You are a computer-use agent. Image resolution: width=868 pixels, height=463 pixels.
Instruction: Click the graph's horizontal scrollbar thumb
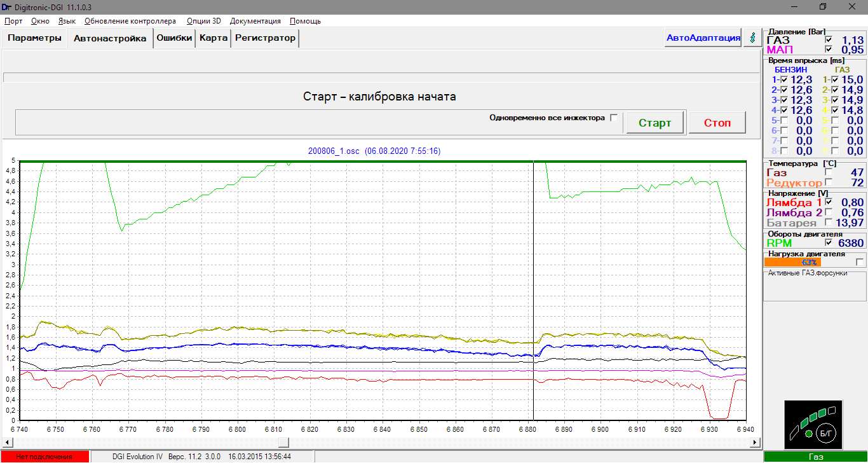coord(283,442)
